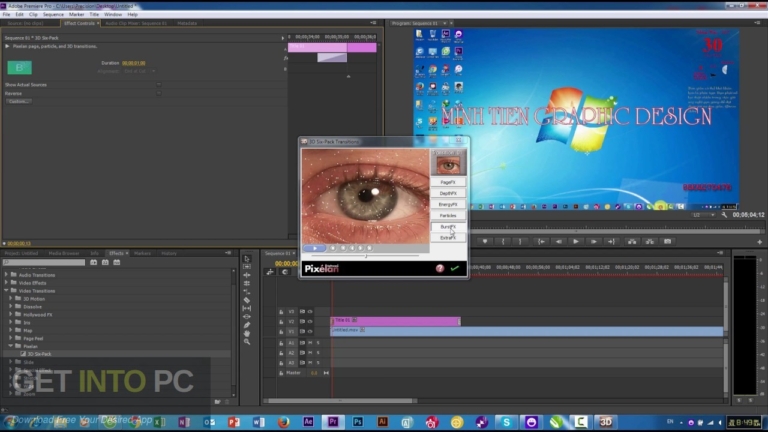Click Go to In point button

(541, 241)
